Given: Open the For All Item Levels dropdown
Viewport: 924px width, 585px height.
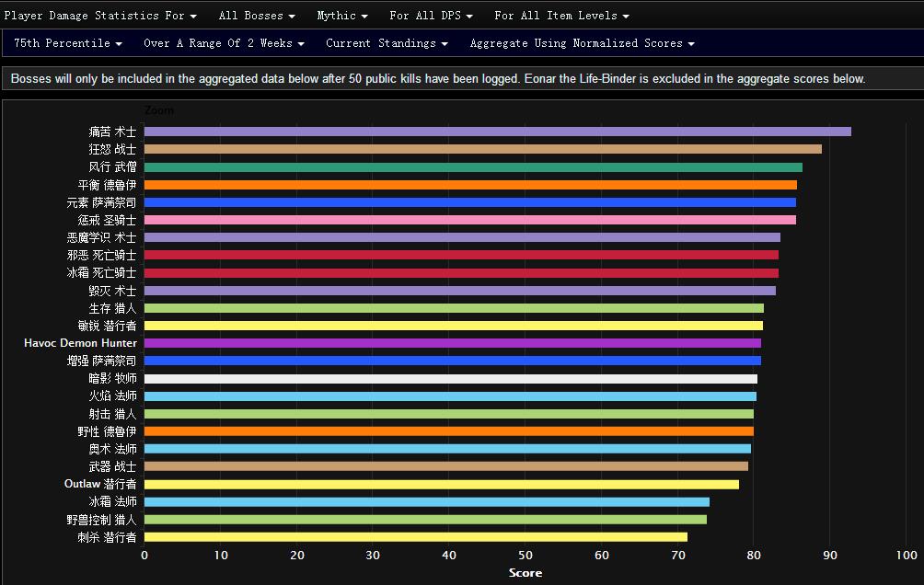Looking at the screenshot, I should (561, 16).
